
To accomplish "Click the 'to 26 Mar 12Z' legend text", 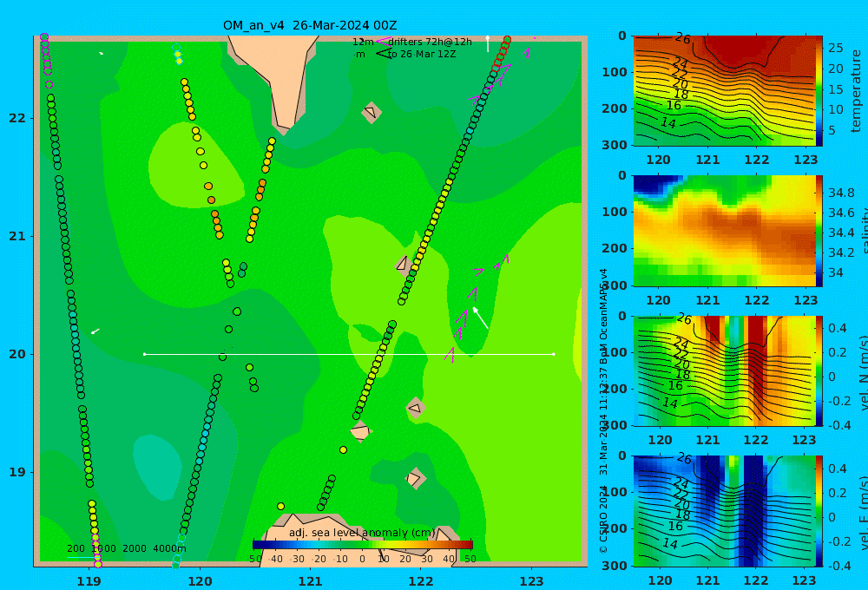I will [x=422, y=55].
